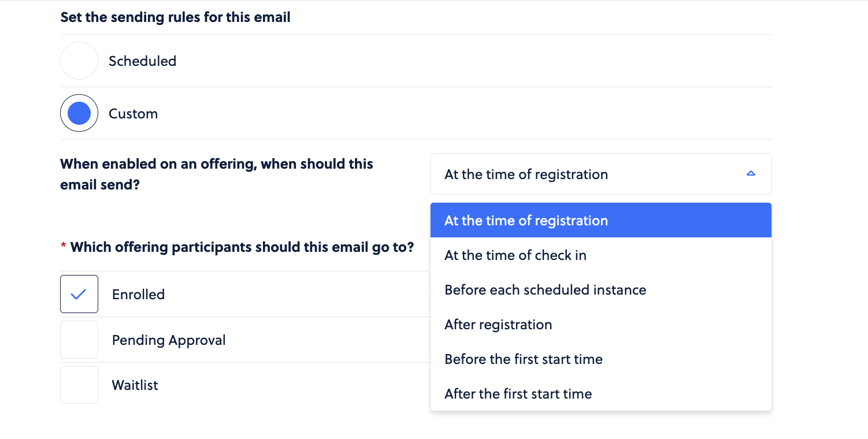Click the send timing combo box field

point(601,174)
